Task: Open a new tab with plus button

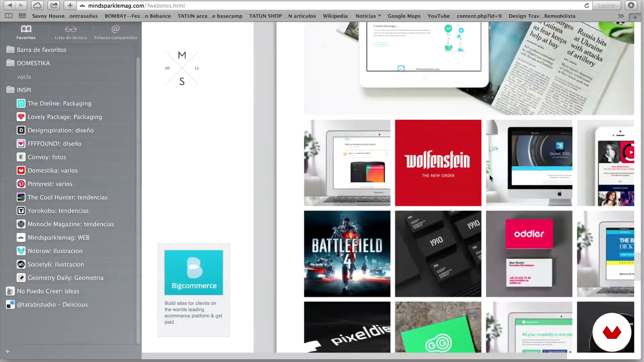Action: (635, 17)
